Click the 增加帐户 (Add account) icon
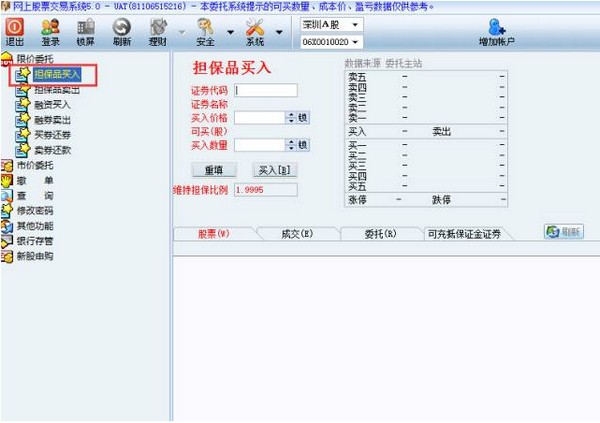 click(x=495, y=33)
